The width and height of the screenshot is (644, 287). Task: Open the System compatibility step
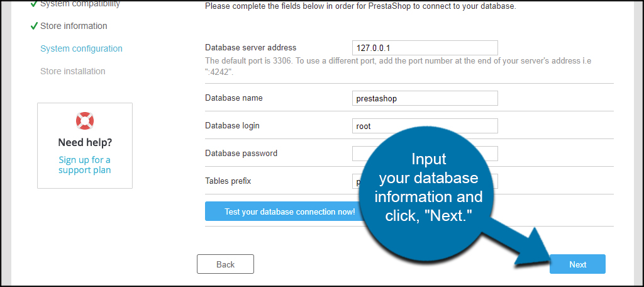pyautogui.click(x=80, y=4)
